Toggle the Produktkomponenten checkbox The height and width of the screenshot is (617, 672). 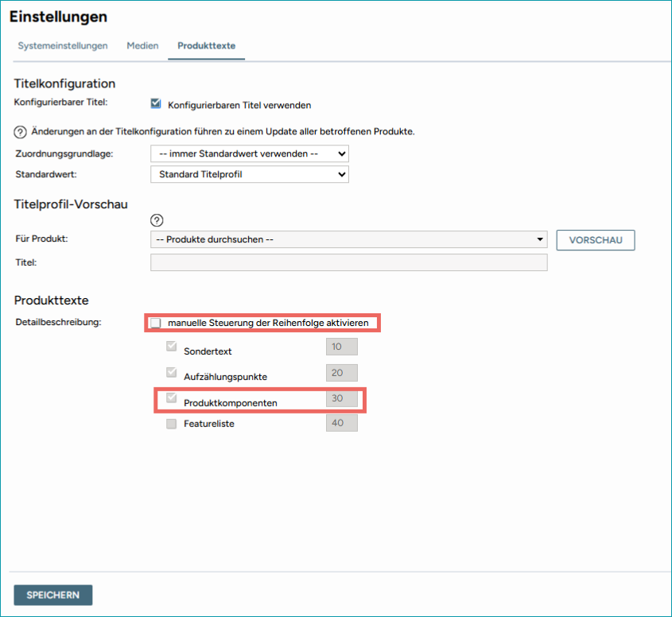tap(172, 398)
